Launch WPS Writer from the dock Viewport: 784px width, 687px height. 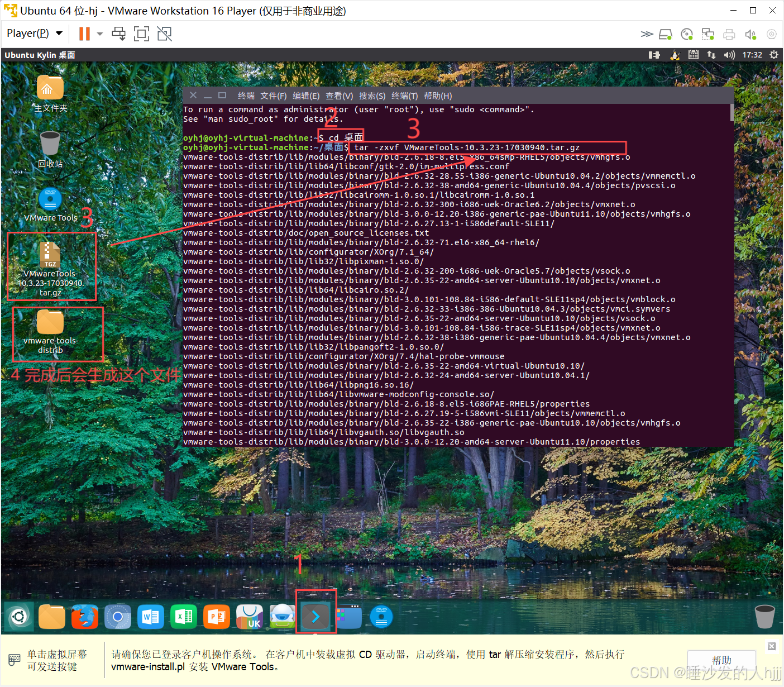point(151,617)
